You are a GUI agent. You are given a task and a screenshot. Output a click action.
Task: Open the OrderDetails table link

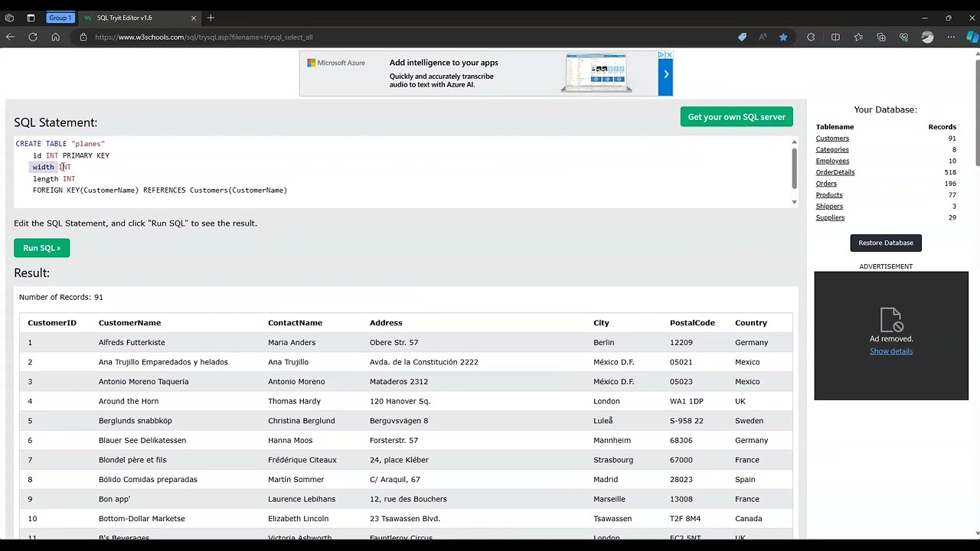(x=835, y=172)
